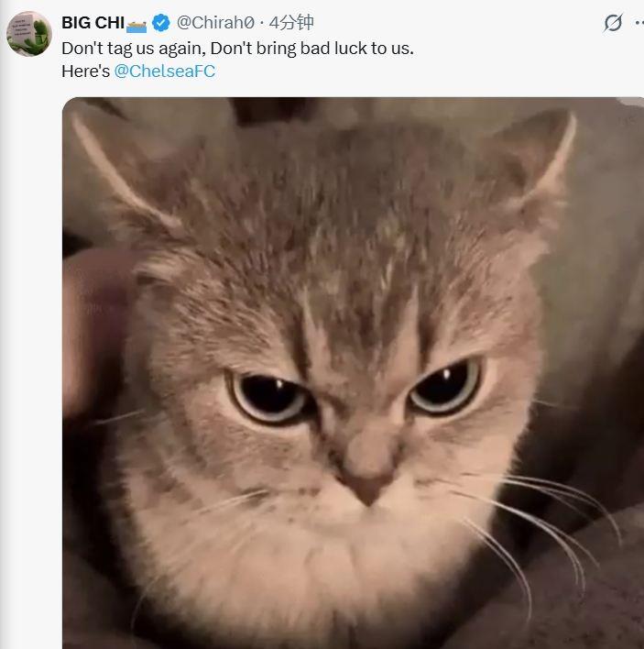644x649 pixels.
Task: Open the tweet via 4分钟 timestamp
Action: 293,23
